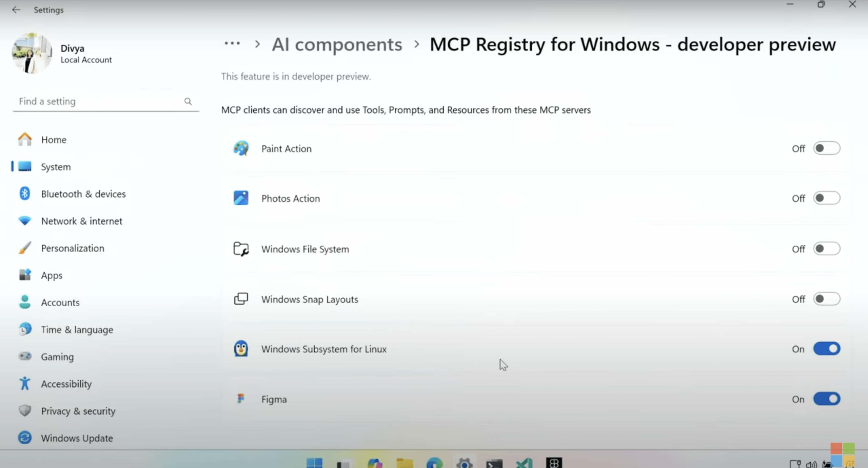Click the Windows File System label
868x468 pixels.
305,249
